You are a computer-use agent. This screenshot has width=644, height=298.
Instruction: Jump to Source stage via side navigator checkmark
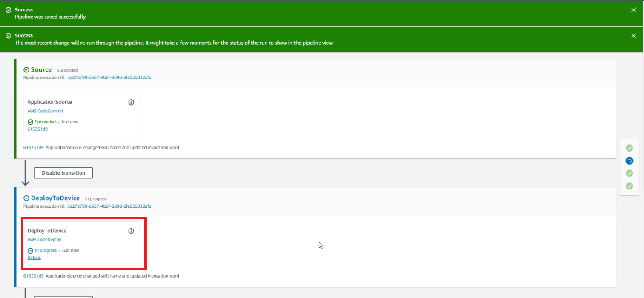pyautogui.click(x=629, y=148)
